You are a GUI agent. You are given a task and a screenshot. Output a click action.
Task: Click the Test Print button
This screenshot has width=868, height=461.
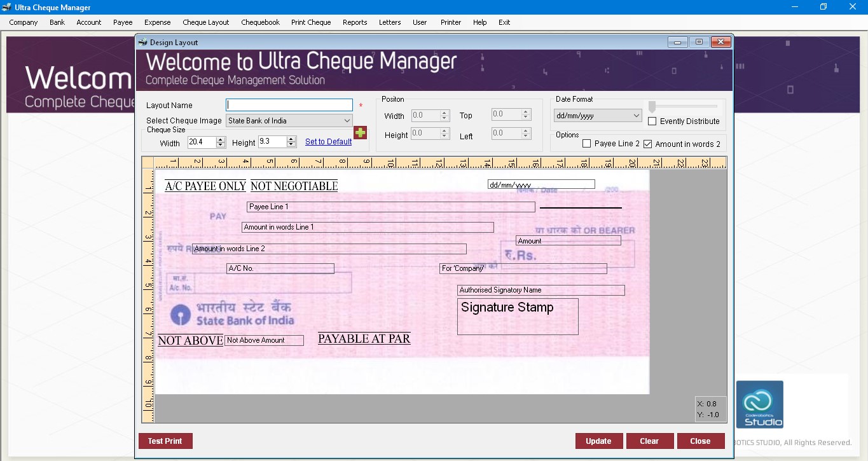[x=165, y=441]
